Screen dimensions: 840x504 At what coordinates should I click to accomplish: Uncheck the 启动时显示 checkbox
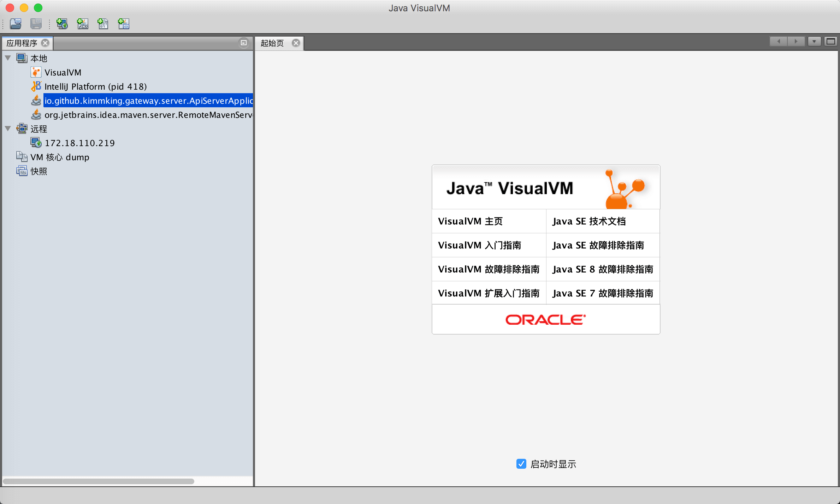pyautogui.click(x=521, y=464)
